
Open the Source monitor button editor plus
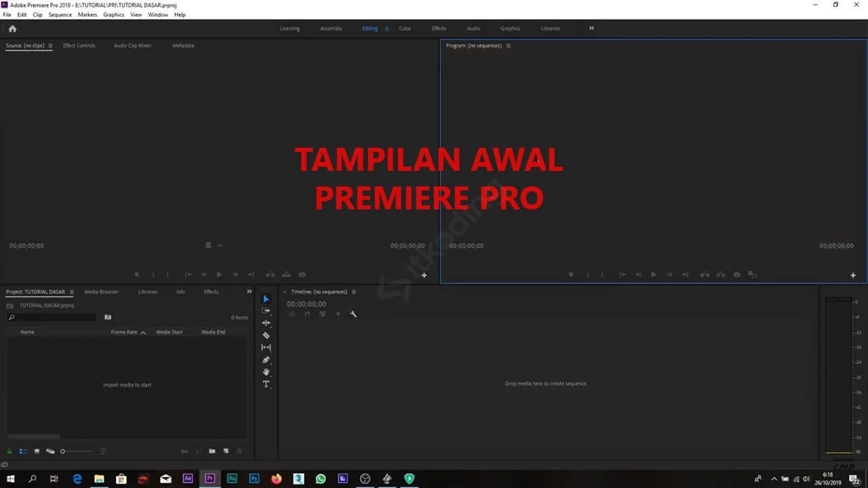click(424, 275)
